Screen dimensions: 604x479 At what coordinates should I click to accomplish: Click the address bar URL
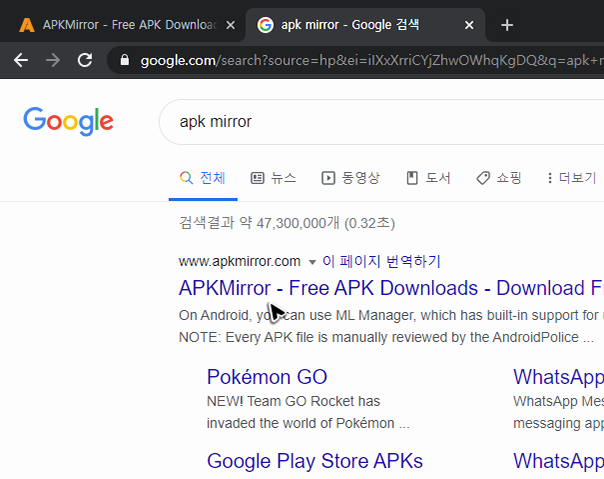pyautogui.click(x=372, y=61)
